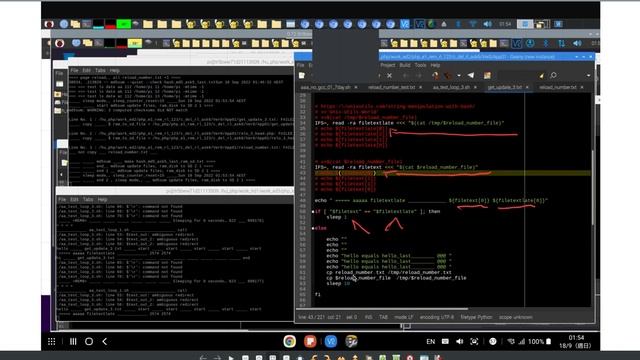640x360 pixels.
Task: Collapse the 'if' code fold marker
Action: (313, 212)
